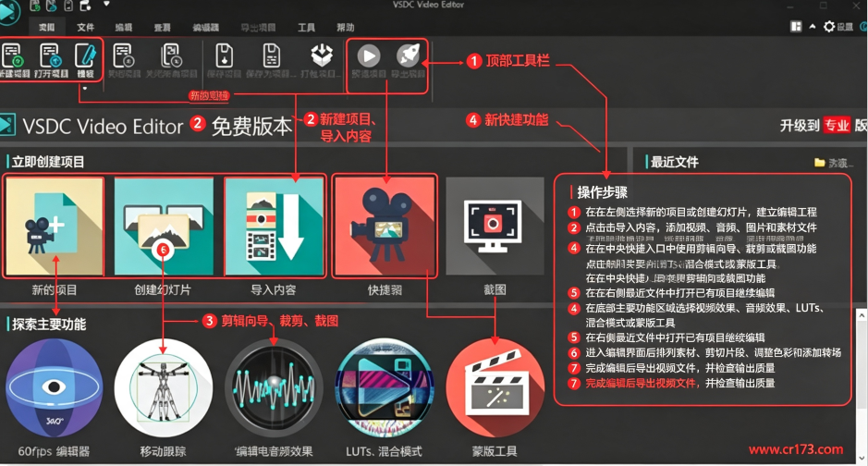868x466 pixels.
Task: Open the 导入内容 import tile
Action: (x=274, y=226)
